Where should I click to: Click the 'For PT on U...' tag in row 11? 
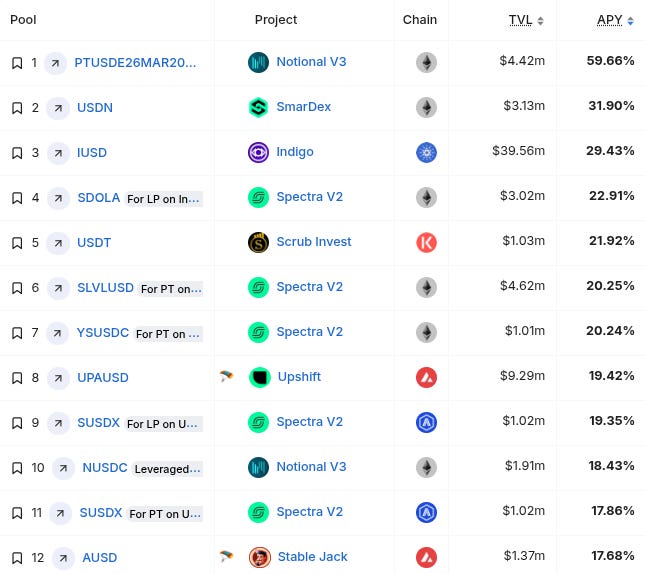165,514
